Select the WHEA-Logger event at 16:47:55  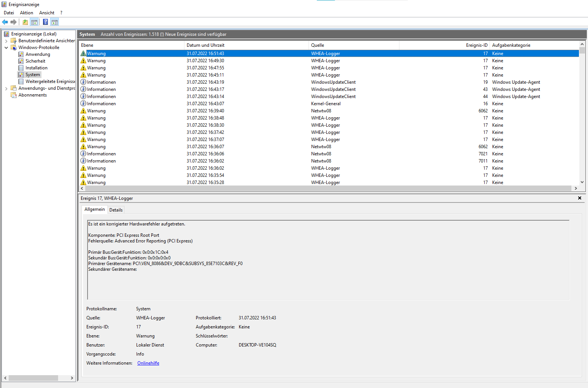point(329,68)
